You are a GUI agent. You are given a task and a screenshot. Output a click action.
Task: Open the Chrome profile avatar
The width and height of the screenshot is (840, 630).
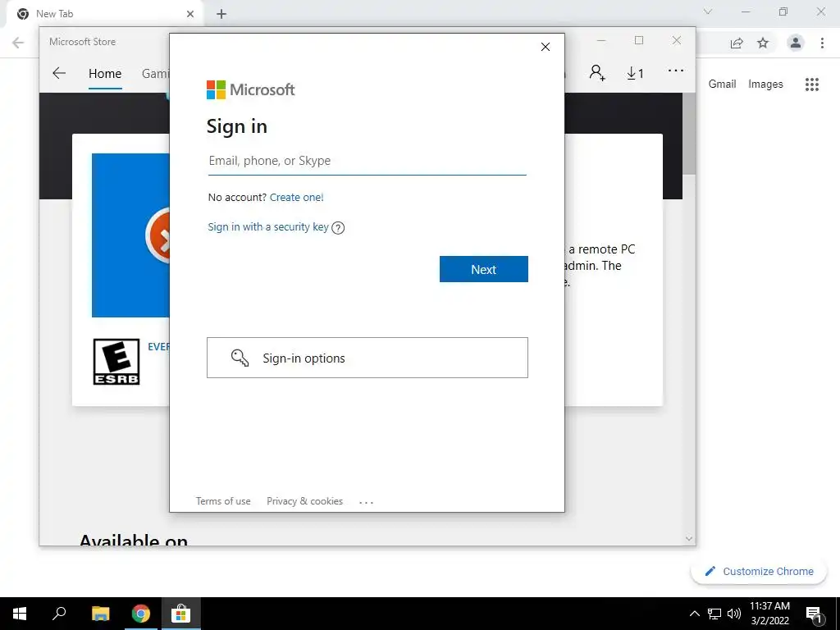(x=796, y=43)
